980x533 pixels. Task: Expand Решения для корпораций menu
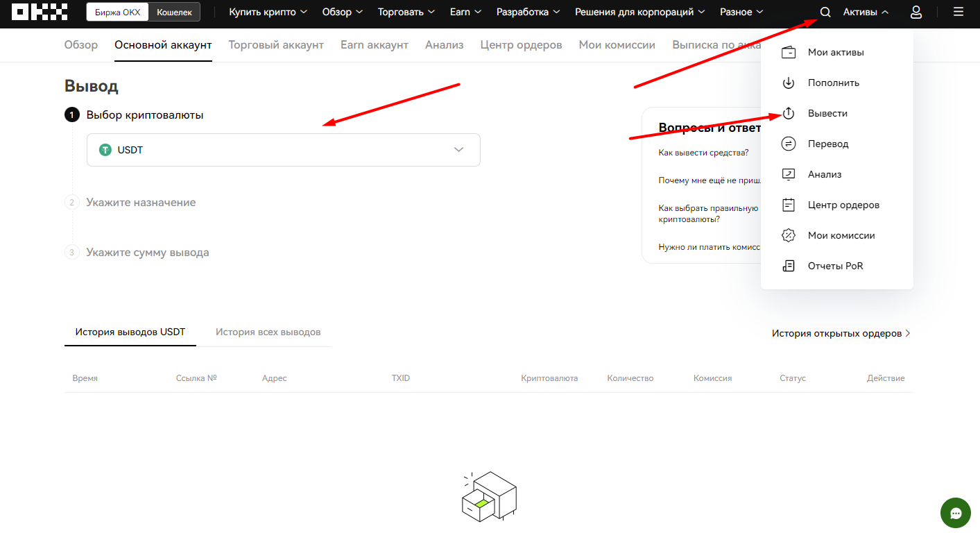click(x=639, y=12)
